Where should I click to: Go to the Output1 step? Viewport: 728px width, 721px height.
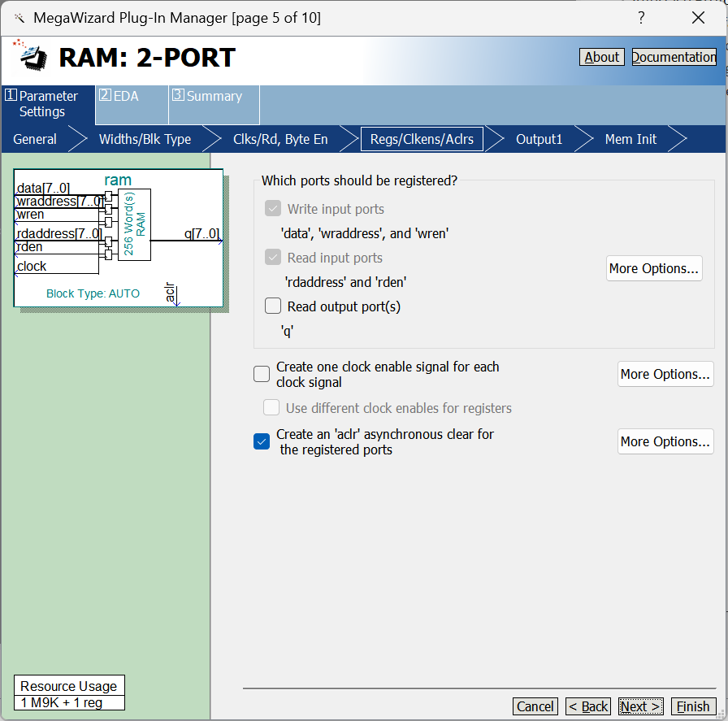(539, 139)
